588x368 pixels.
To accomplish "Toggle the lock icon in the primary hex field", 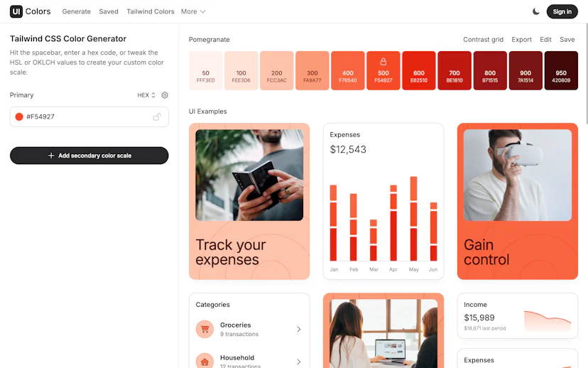I will (x=157, y=117).
